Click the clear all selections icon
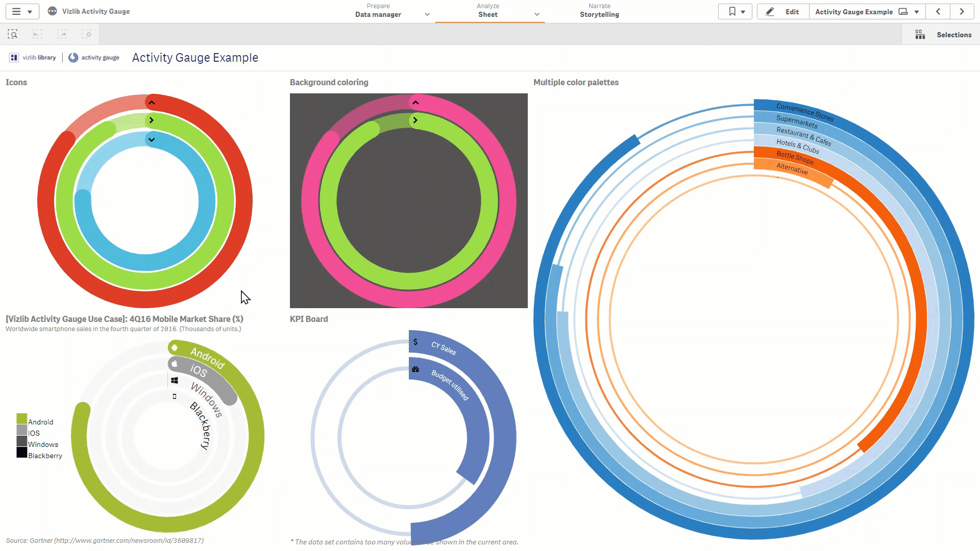The width and height of the screenshot is (980, 551). pos(87,34)
